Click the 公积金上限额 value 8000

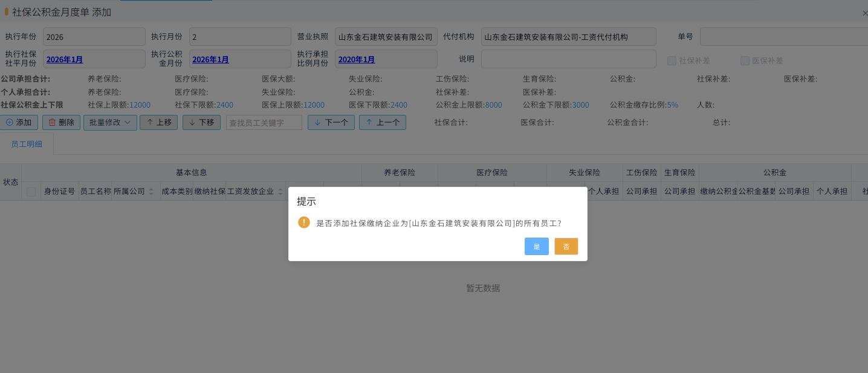tap(493, 105)
